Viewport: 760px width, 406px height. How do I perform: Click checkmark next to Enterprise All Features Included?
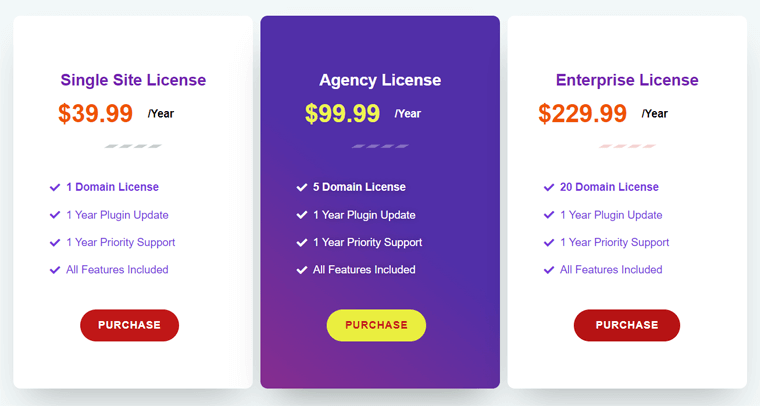click(549, 270)
